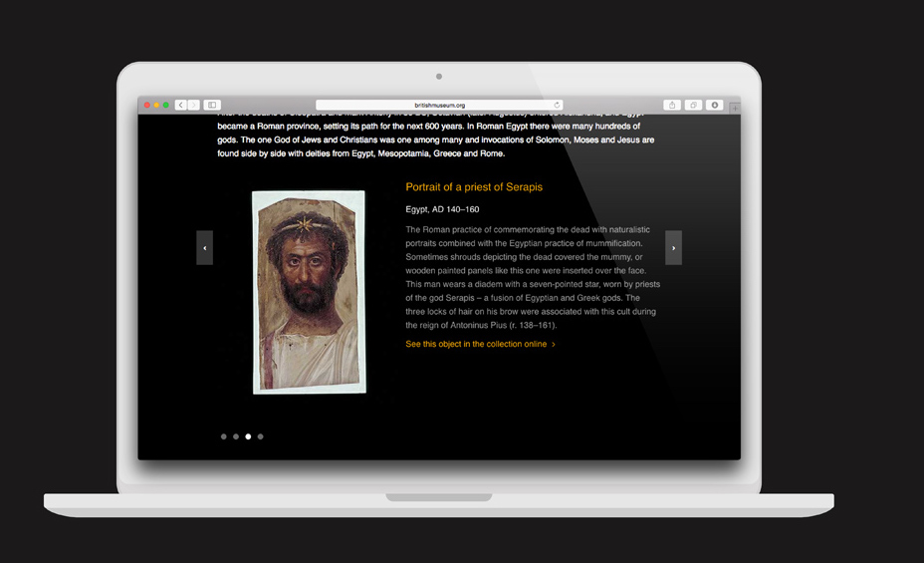Go back with Safari's back arrow
Screen dimensions: 924x563
point(181,105)
